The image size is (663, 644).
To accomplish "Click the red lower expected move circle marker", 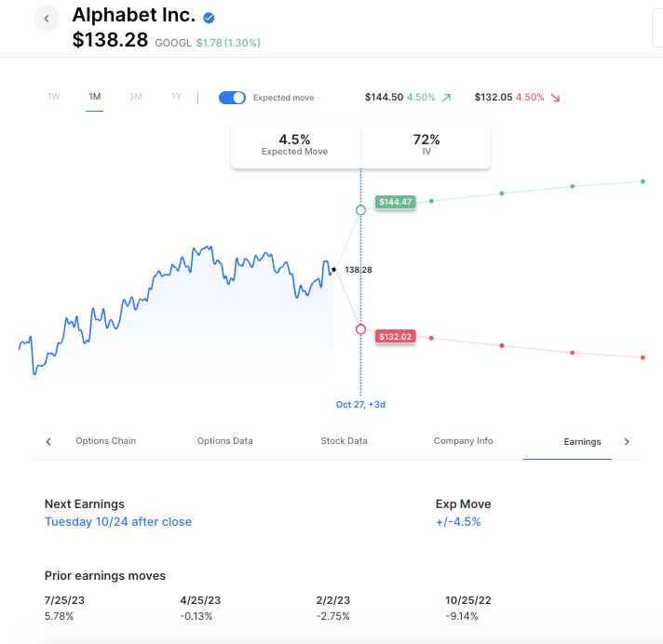I will (361, 329).
